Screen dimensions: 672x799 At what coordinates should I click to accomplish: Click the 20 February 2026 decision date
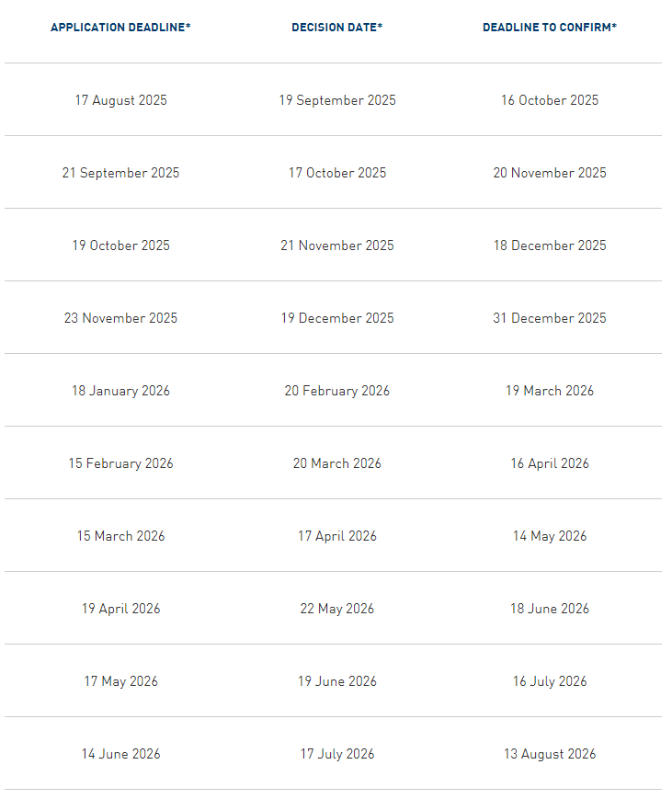[336, 391]
